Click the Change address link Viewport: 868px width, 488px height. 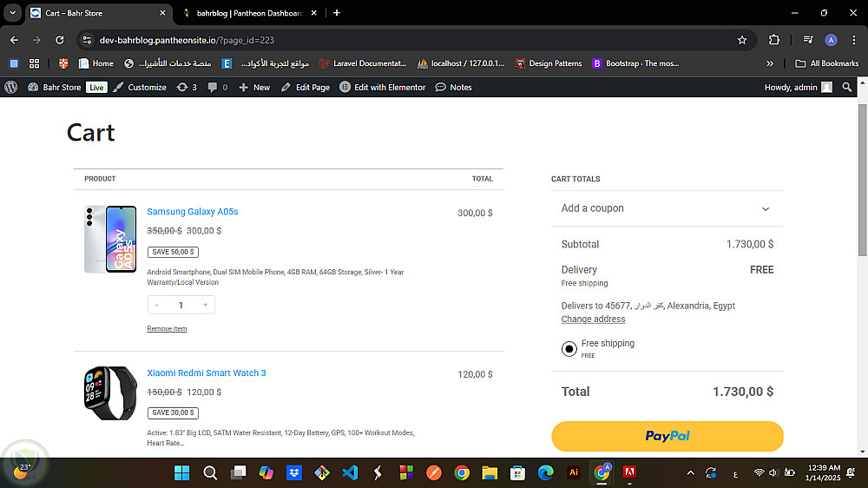click(x=593, y=319)
